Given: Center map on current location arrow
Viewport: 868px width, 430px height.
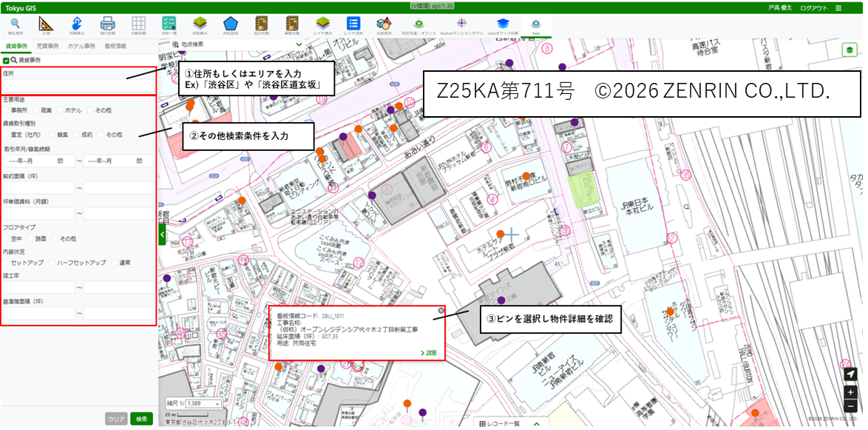Looking at the screenshot, I should pyautogui.click(x=850, y=374).
